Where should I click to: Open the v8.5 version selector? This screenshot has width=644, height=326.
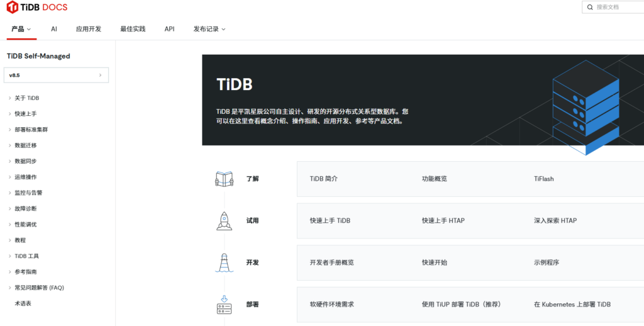(56, 76)
